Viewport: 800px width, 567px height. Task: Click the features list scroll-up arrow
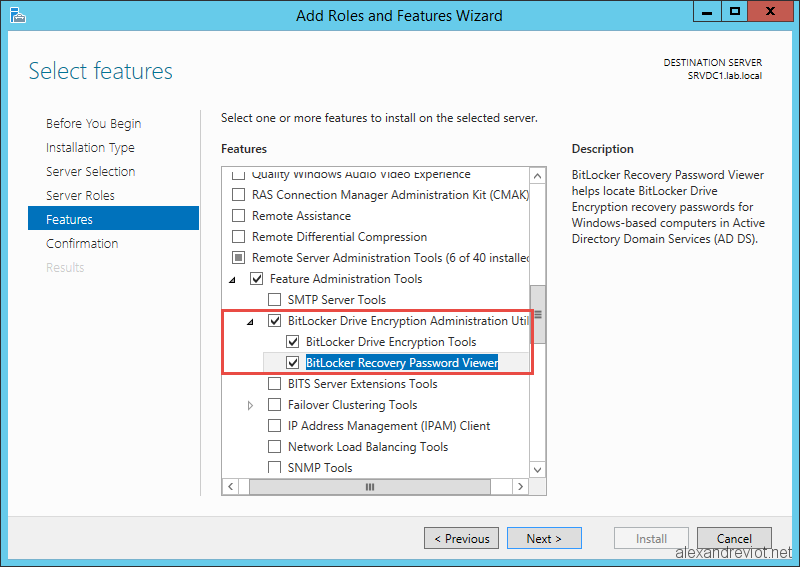pyautogui.click(x=538, y=177)
